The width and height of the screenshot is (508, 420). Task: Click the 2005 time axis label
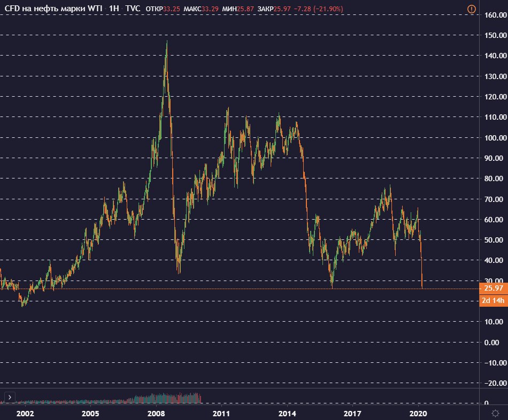[x=90, y=414]
